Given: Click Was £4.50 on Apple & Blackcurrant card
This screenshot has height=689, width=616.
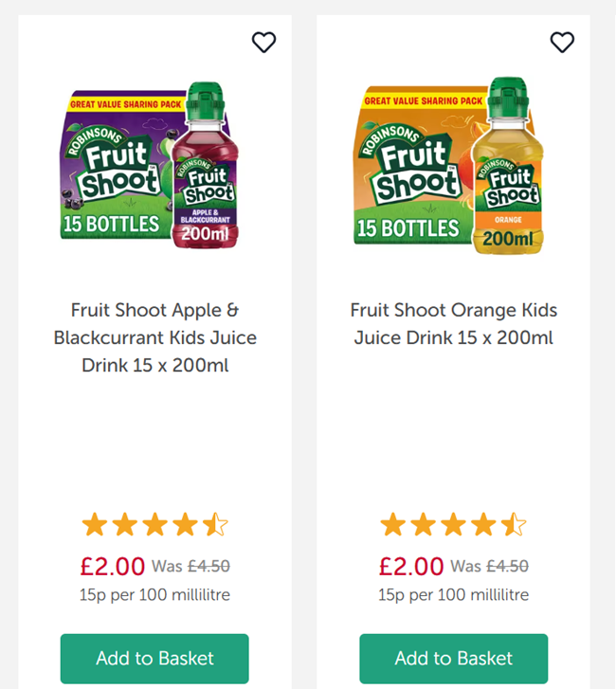Looking at the screenshot, I should [190, 567].
